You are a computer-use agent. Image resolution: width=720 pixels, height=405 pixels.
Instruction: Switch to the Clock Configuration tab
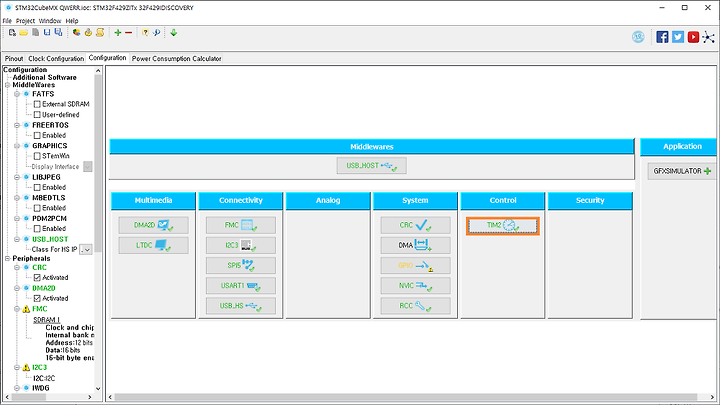56,59
